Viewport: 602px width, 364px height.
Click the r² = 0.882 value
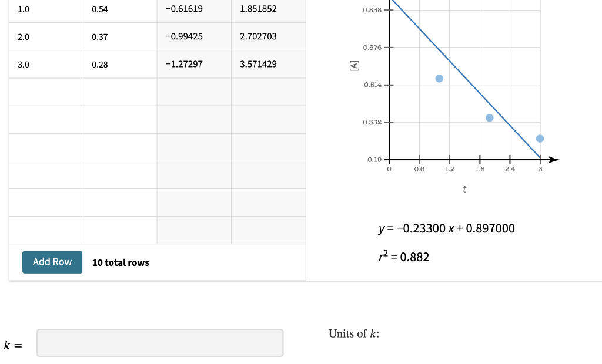[x=404, y=257]
